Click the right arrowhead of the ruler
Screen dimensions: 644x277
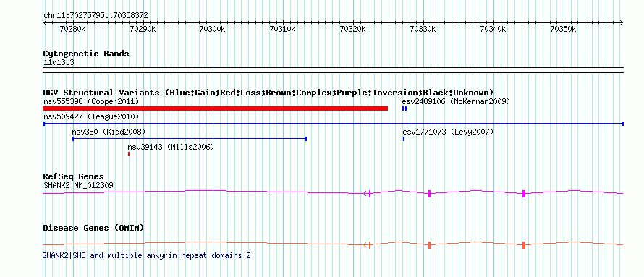[x=622, y=22]
